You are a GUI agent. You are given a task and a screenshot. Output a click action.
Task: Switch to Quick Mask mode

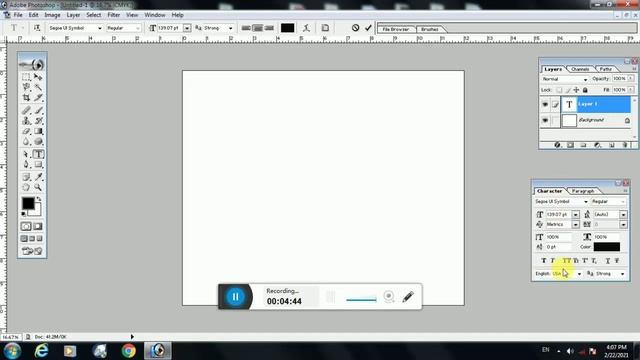(38, 226)
